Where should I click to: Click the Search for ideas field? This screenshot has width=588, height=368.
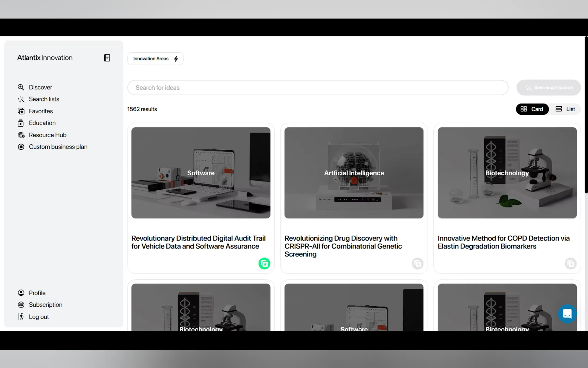[317, 88]
